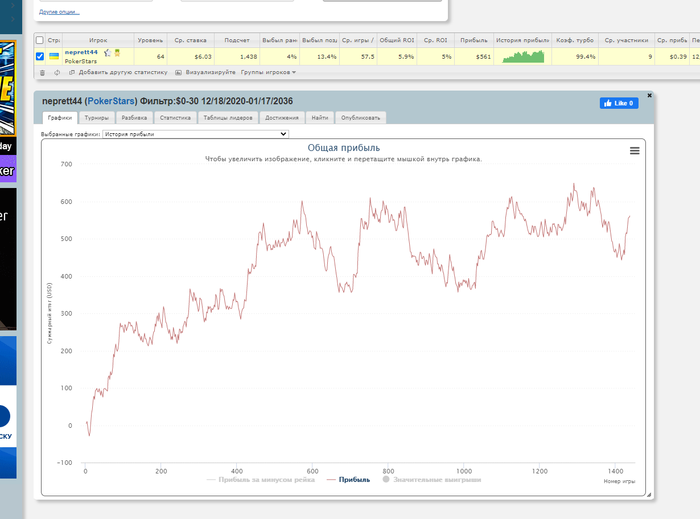Sort by the Подсчет column header
Viewport: 700px width, 519px height.
click(x=237, y=40)
